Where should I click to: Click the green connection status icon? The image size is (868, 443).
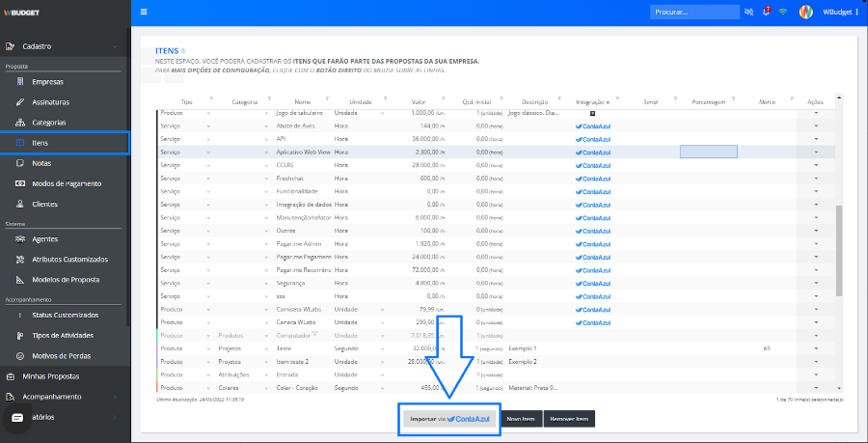click(783, 12)
